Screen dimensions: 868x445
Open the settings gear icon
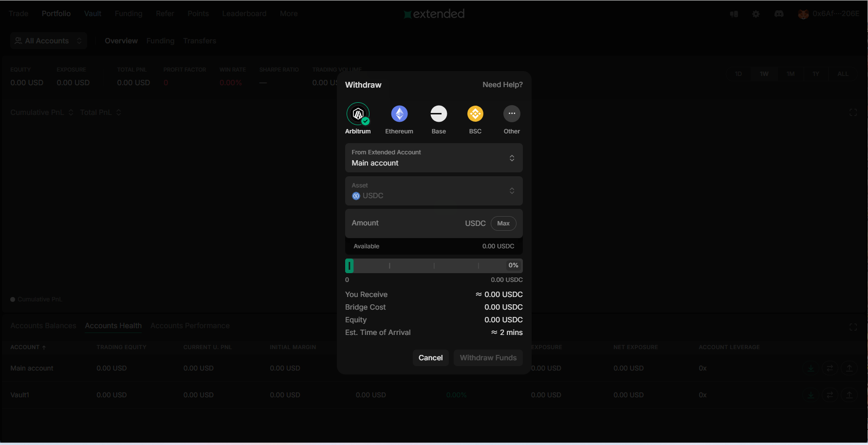756,14
